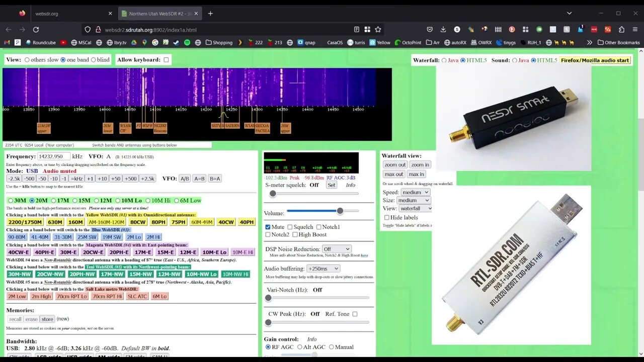
Task: Open the Audio buffering dropdown
Action: (x=323, y=268)
